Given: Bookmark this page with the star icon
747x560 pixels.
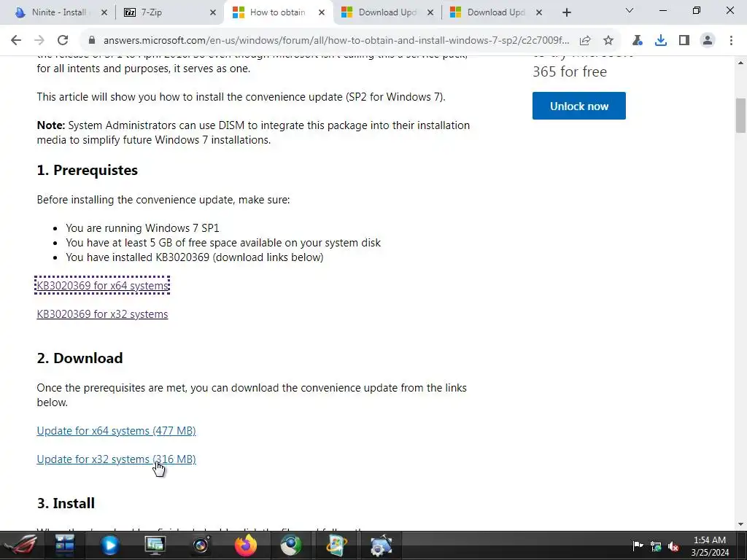Looking at the screenshot, I should [x=608, y=40].
